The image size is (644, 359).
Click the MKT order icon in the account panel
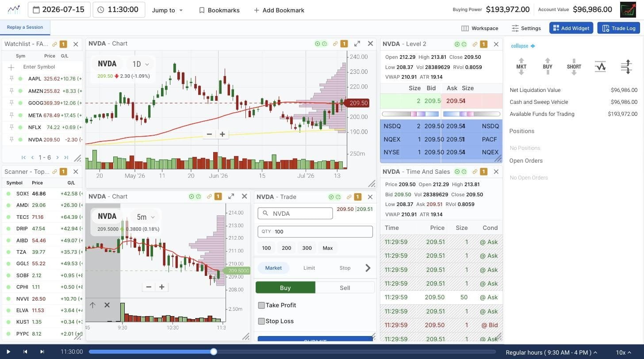point(521,67)
